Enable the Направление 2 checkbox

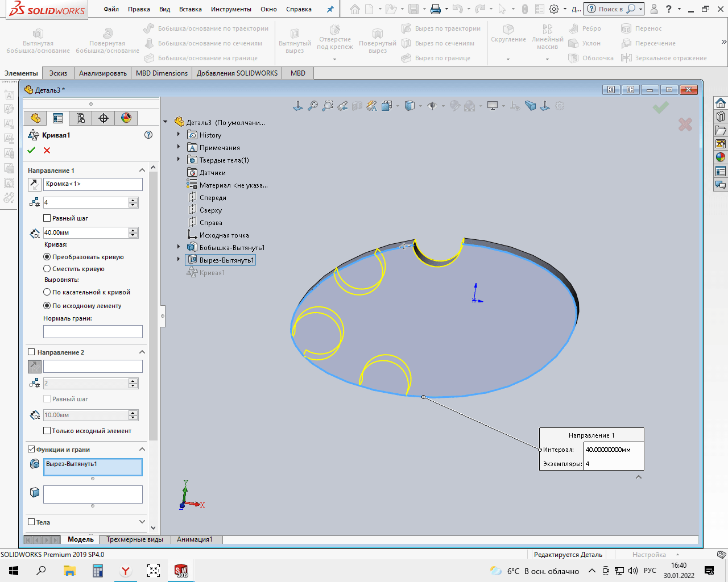tap(32, 352)
